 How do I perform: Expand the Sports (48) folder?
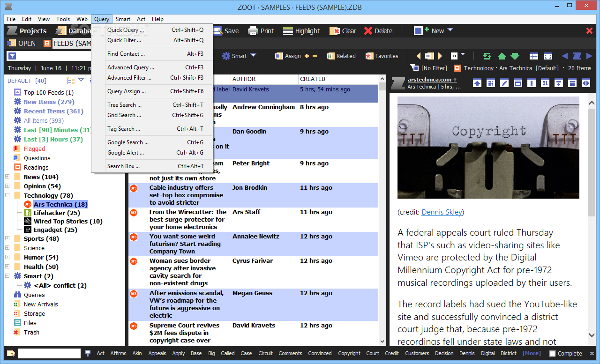tap(7, 238)
